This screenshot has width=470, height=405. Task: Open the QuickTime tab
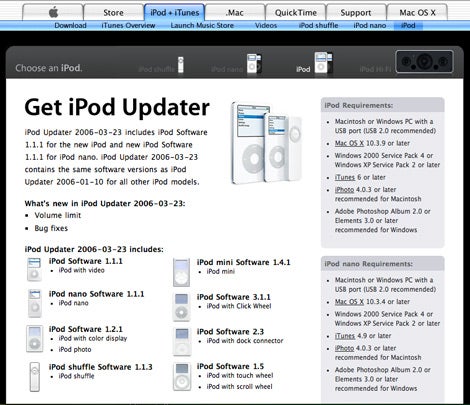point(296,12)
